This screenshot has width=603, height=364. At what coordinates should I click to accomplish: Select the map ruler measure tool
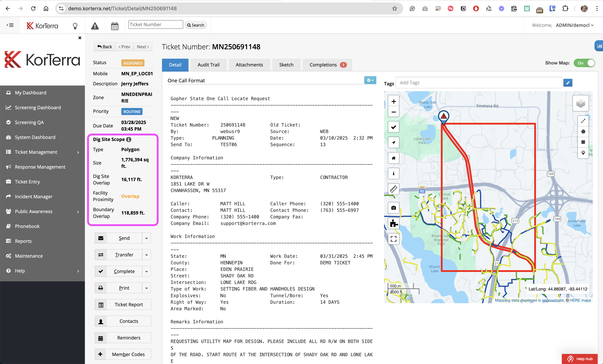coord(393,189)
